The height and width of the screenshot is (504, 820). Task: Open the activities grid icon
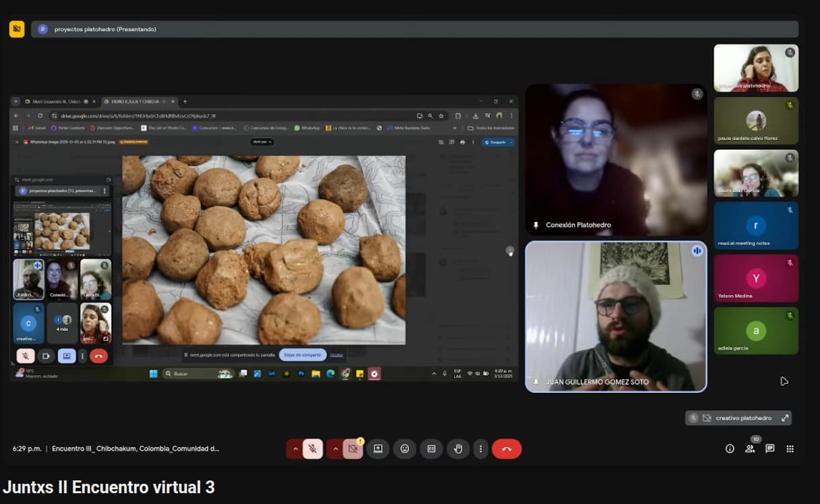790,449
